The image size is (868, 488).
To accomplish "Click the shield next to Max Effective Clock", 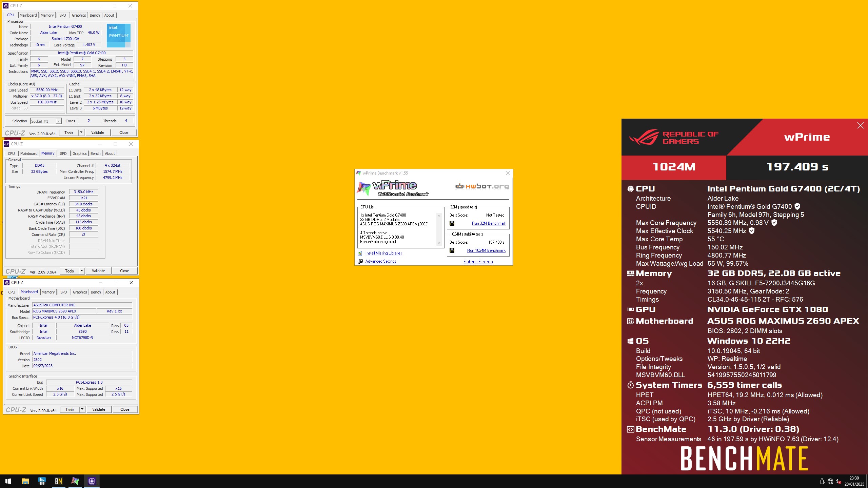I will [x=752, y=231].
